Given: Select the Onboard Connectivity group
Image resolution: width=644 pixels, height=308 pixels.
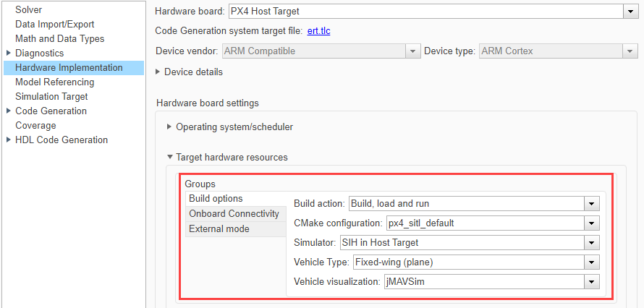Looking at the screenshot, I should pyautogui.click(x=234, y=214).
